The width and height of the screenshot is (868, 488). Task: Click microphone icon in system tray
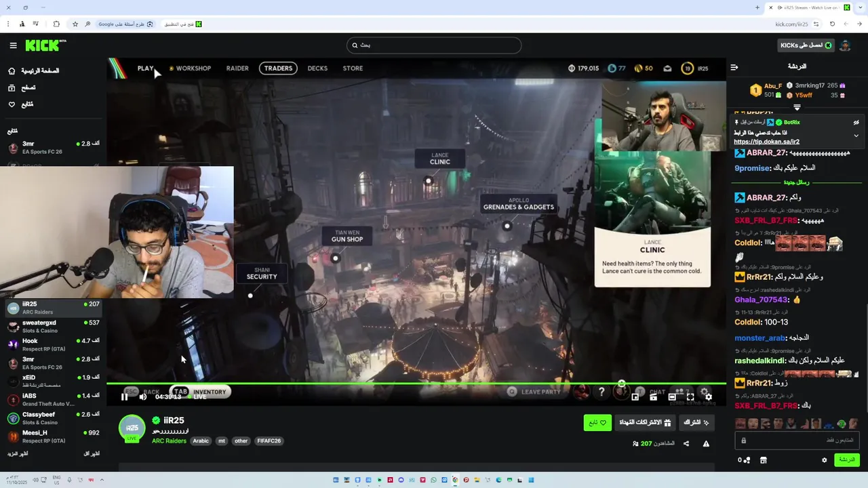click(x=69, y=480)
